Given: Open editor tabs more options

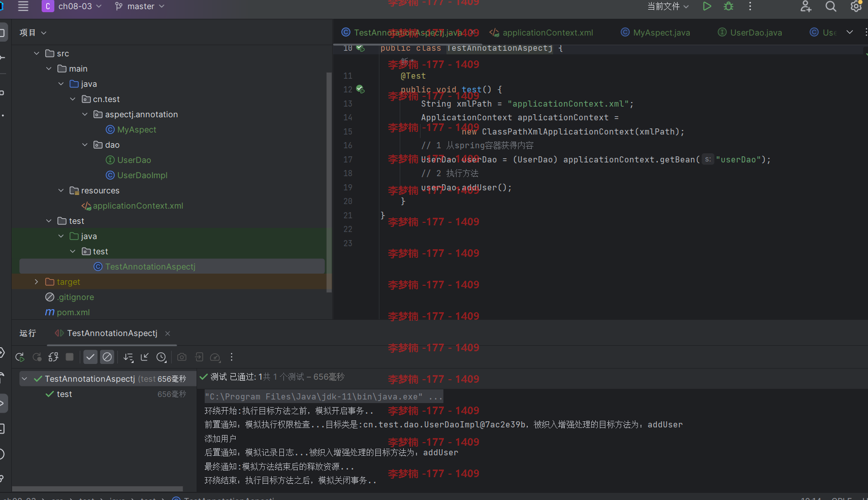Looking at the screenshot, I should point(865,32).
